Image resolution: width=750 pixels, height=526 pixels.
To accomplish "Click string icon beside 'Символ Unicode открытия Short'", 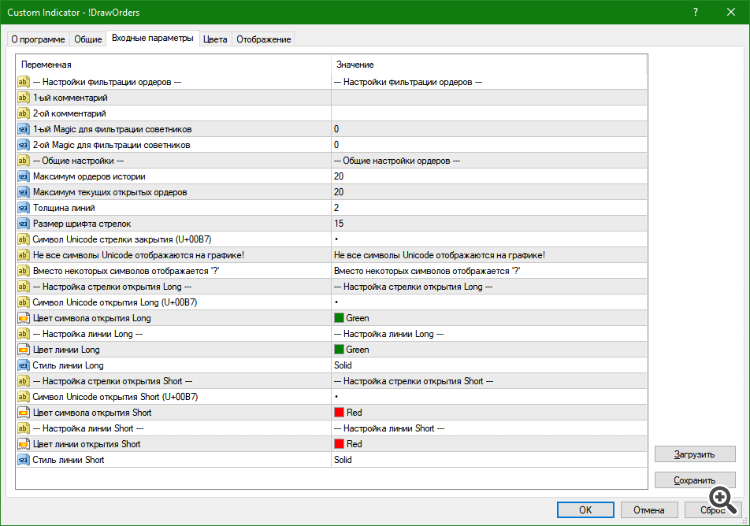I will tap(23, 397).
